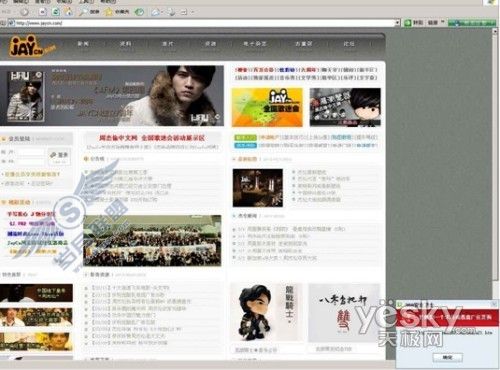Click the JAYcn site logo
500x370 pixels.
tap(32, 46)
